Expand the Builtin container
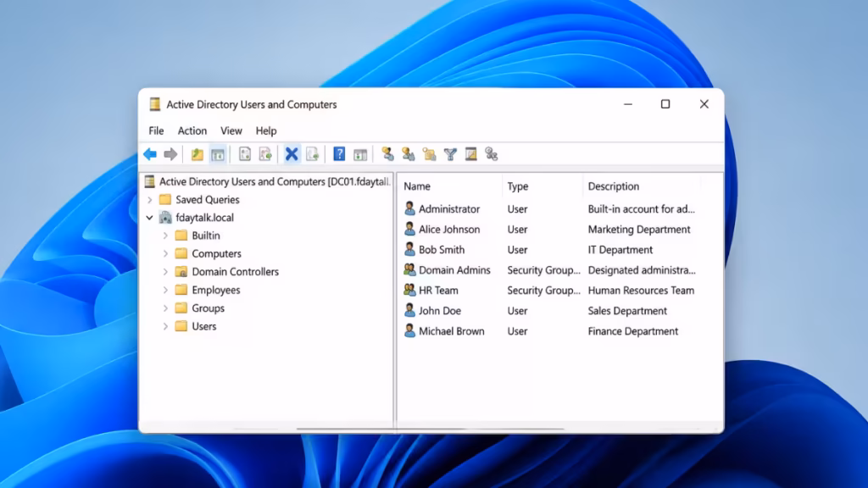The height and width of the screenshot is (488, 868). pyautogui.click(x=165, y=236)
